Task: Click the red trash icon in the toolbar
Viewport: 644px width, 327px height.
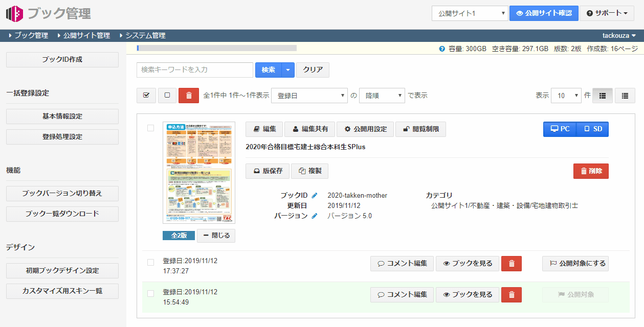Action: [x=189, y=96]
